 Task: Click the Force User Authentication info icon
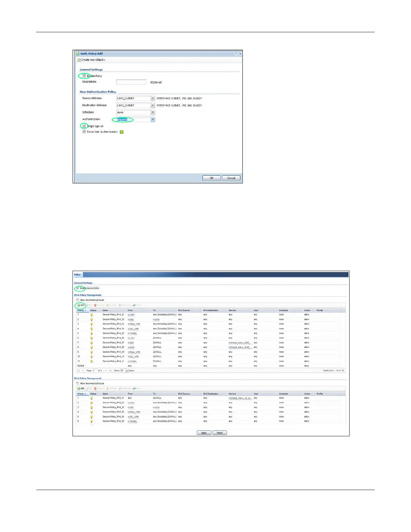pos(122,132)
